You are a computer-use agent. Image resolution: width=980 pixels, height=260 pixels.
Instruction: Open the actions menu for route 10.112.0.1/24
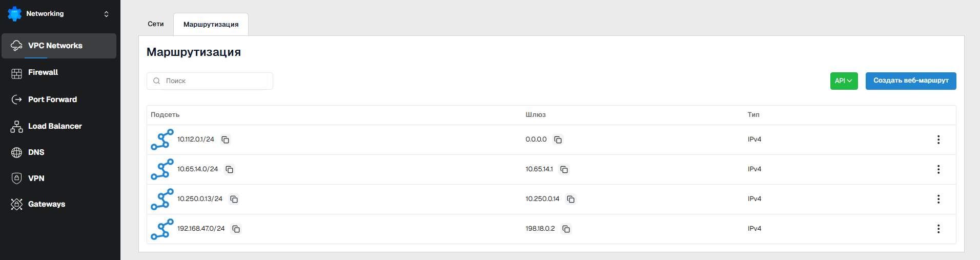click(x=938, y=139)
